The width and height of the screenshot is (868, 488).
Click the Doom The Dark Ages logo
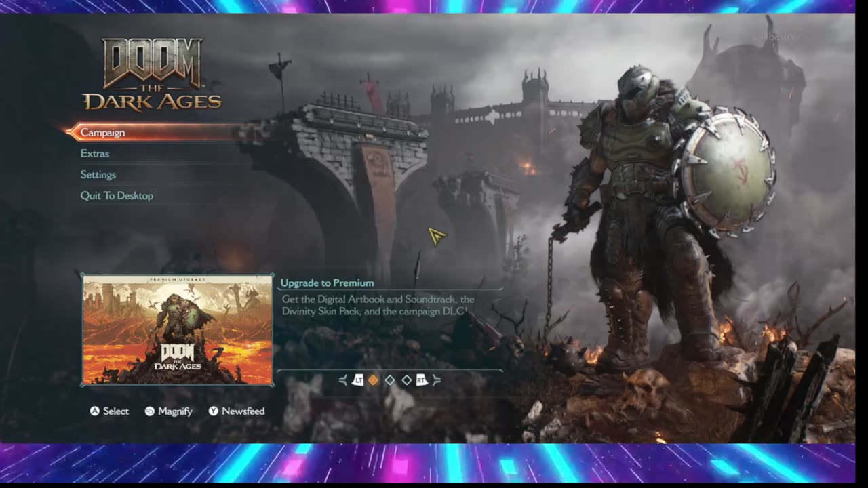153,75
